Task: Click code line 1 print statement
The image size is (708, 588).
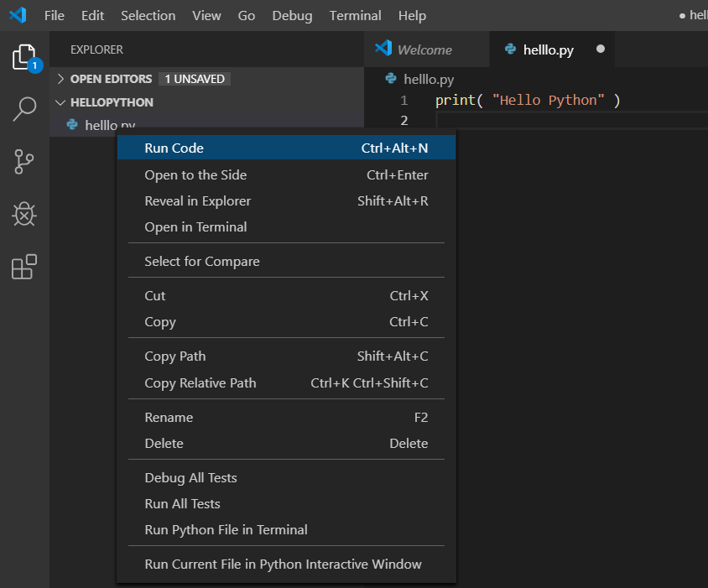Action: tap(528, 100)
